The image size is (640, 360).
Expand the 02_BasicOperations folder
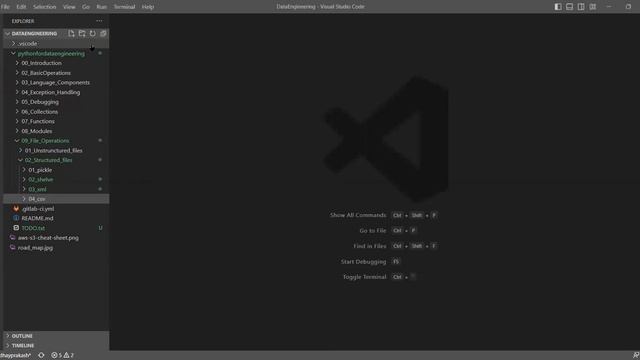pos(56,73)
